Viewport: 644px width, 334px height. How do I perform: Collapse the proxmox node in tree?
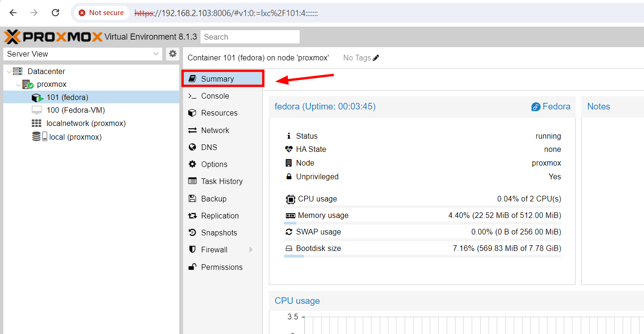click(x=18, y=85)
